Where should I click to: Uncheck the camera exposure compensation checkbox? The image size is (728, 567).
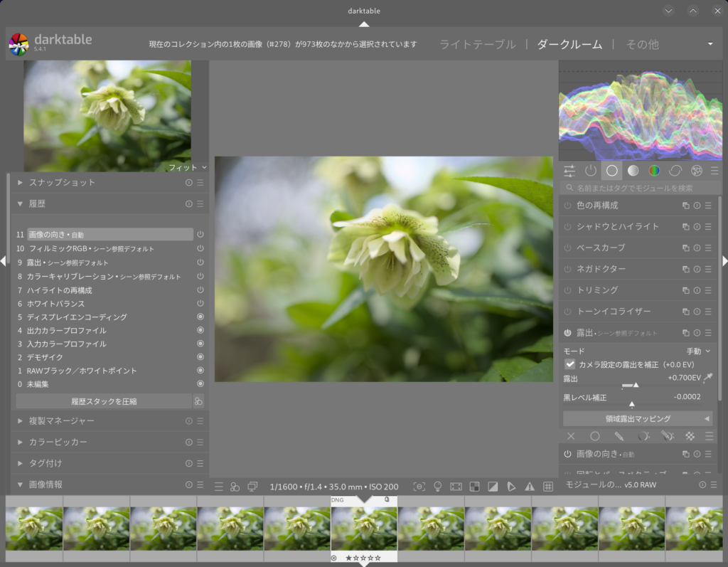coord(570,364)
